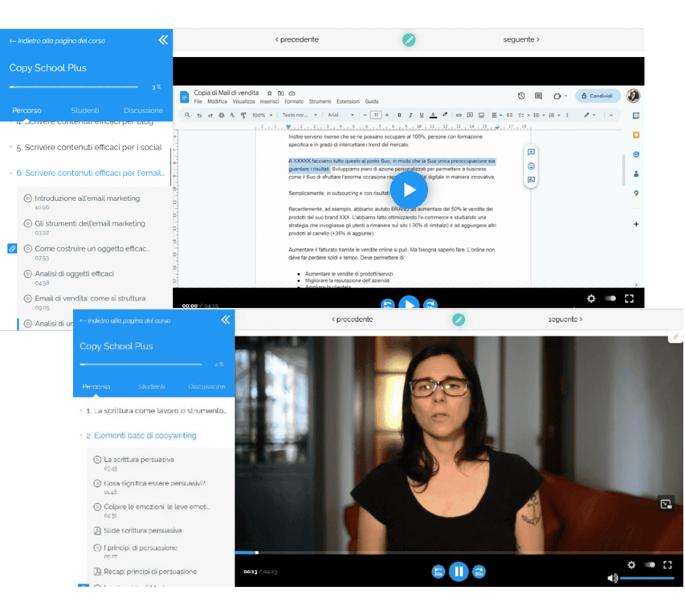The image size is (685, 616).
Task: Open the Arial font dropdown
Action: click(x=341, y=115)
